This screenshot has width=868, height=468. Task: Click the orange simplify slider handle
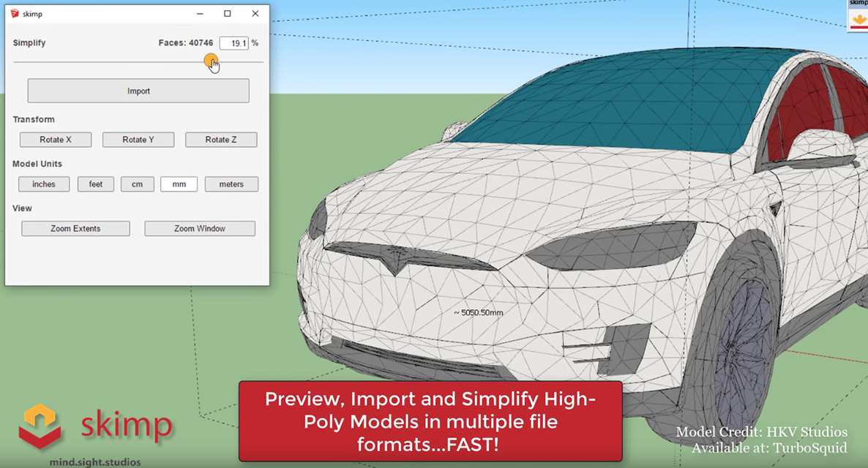[211, 60]
